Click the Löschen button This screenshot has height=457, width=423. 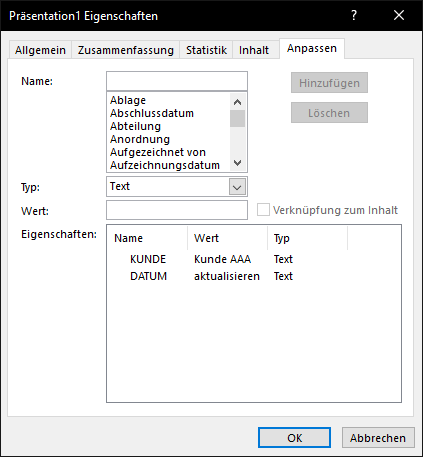point(329,113)
